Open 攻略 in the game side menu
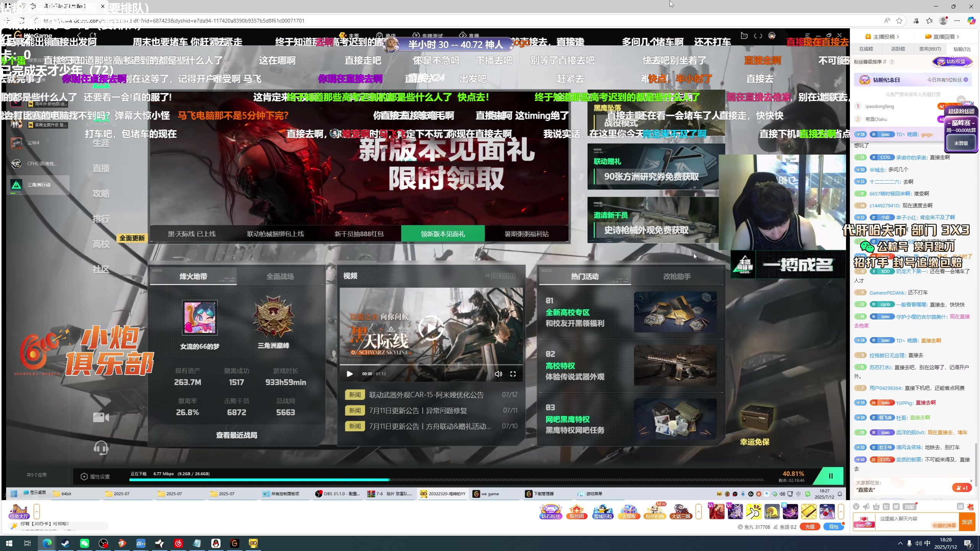The height and width of the screenshot is (551, 980). click(x=101, y=194)
